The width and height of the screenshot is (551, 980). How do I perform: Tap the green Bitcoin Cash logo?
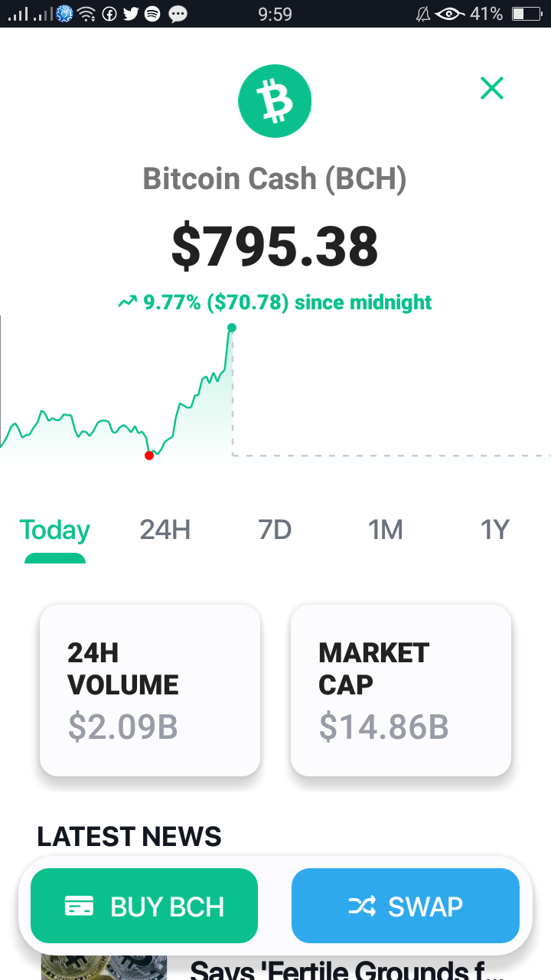coord(275,102)
